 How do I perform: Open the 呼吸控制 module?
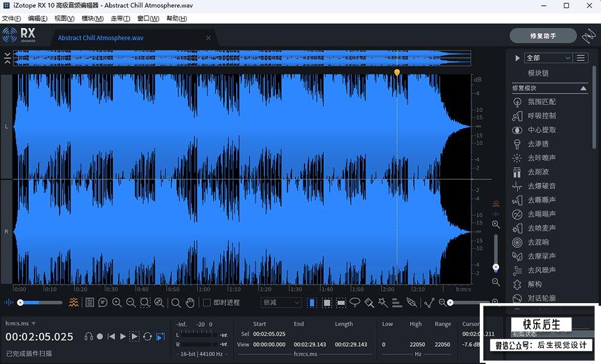coord(541,116)
